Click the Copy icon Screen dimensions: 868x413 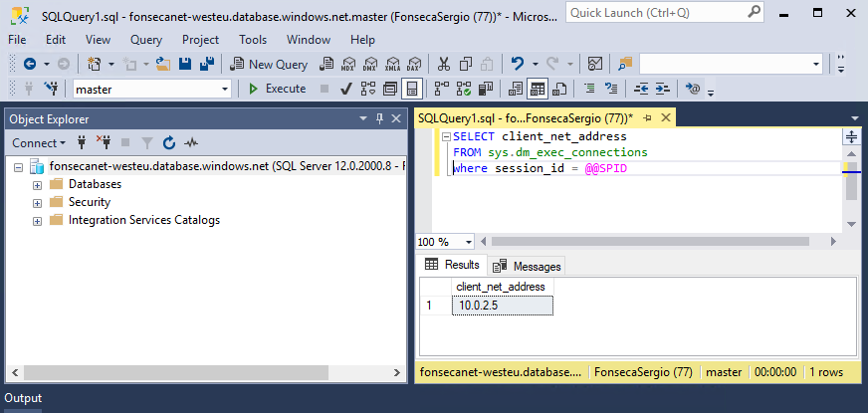click(466, 65)
